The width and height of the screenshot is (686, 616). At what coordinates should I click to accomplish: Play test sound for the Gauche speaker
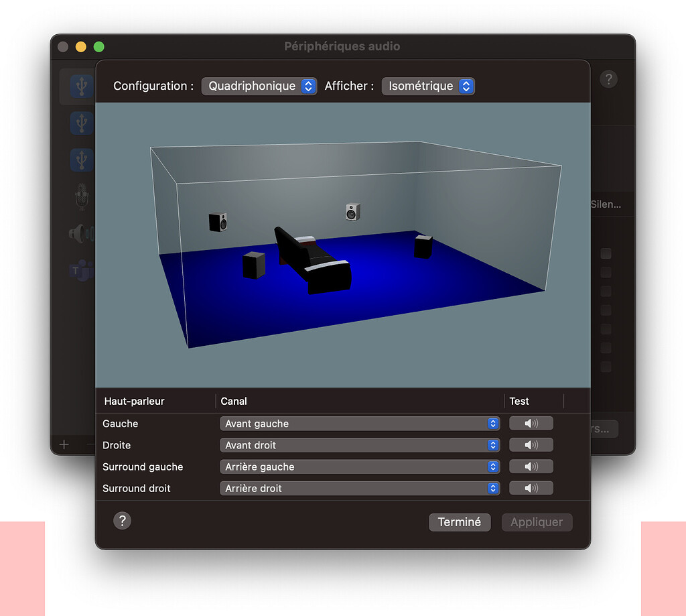[x=531, y=423]
